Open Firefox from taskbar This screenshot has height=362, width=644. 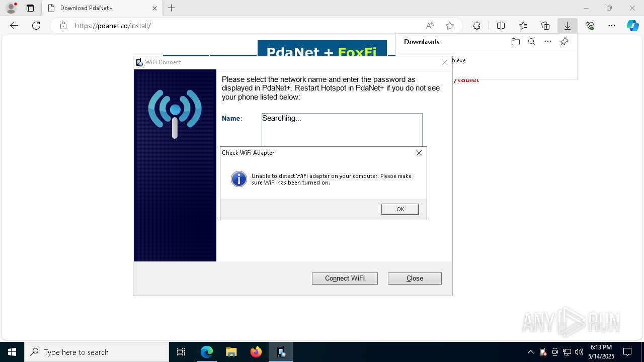pos(256,352)
